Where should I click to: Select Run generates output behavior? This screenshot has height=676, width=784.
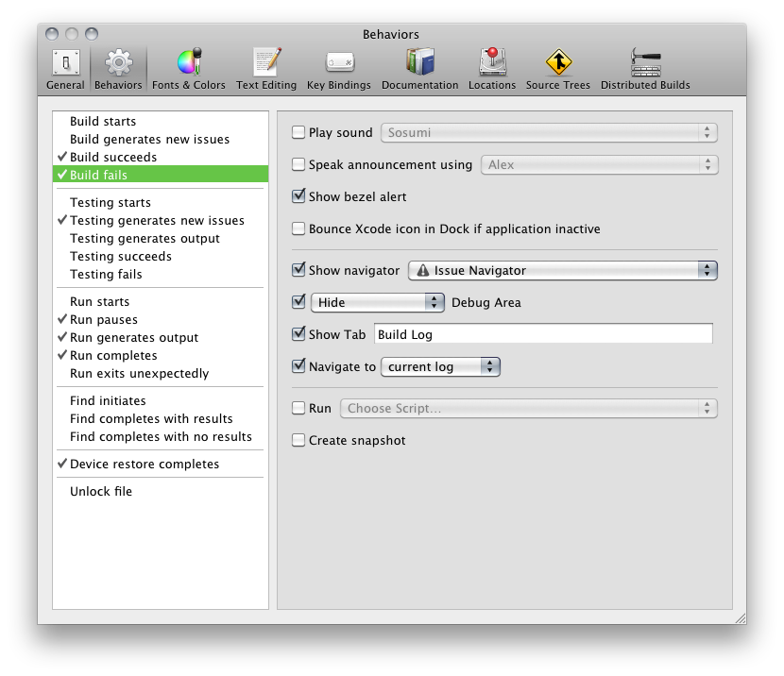(161, 338)
